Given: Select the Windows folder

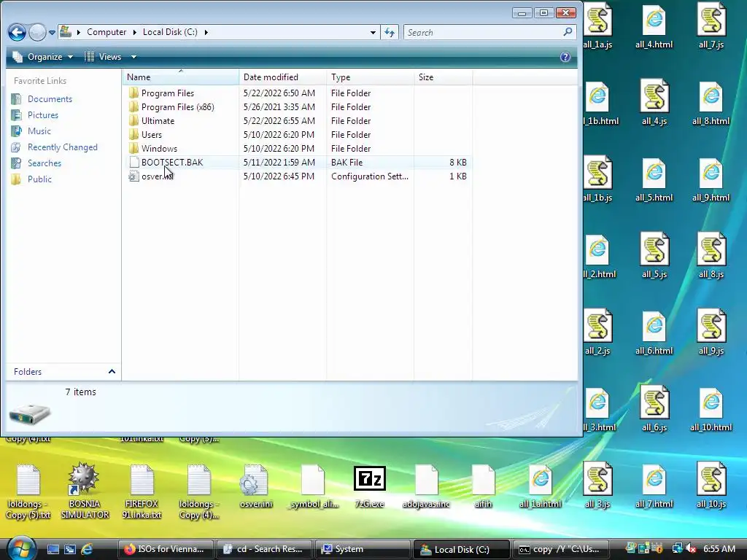Looking at the screenshot, I should [x=159, y=149].
